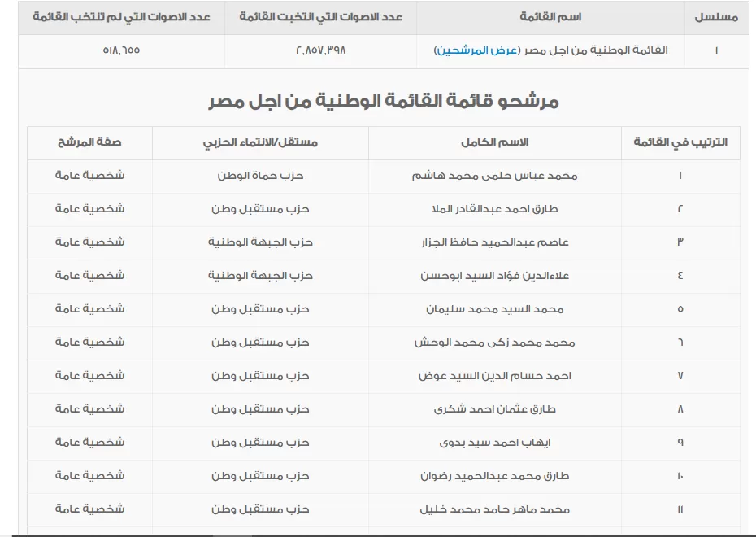Viewport: 756px width, 537px height.
Task: Click the صفة المرشح column header
Action: pos(89,142)
